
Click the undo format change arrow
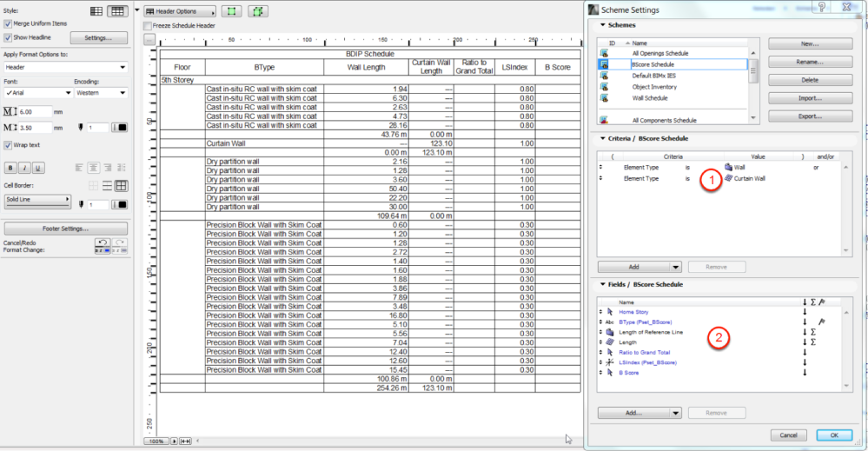tap(102, 242)
